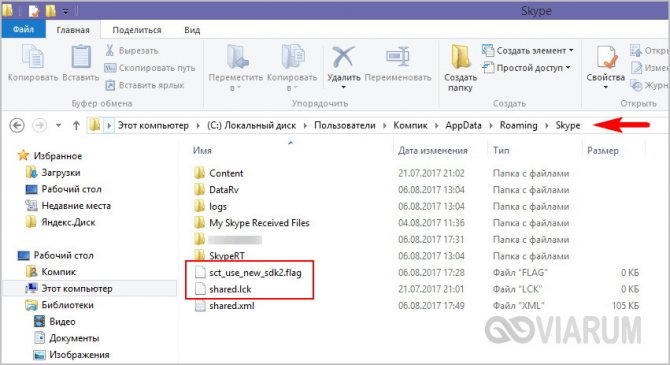The height and width of the screenshot is (365, 670).
Task: Click quick access toolbar customize arrow
Action: (x=65, y=11)
